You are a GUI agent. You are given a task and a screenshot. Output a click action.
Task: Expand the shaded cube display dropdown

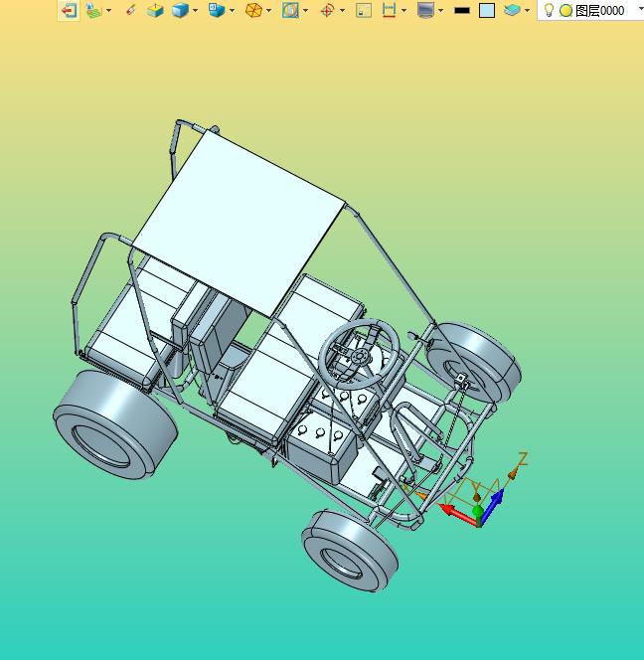(195, 10)
